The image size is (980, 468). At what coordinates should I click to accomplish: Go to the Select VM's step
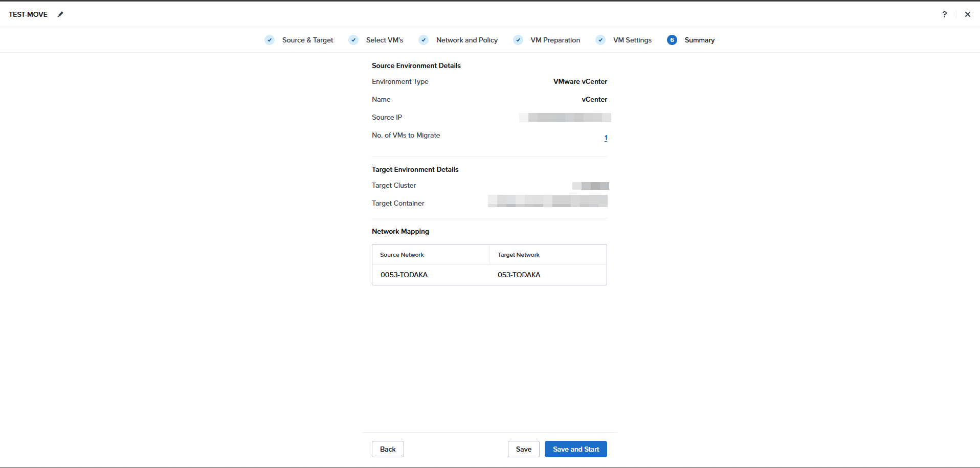coord(385,40)
